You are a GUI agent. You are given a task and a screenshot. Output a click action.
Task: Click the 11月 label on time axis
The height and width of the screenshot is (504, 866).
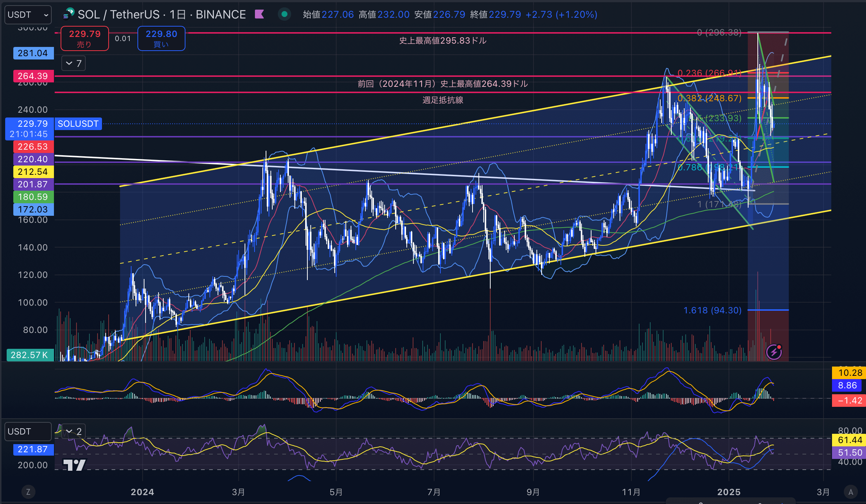(631, 492)
